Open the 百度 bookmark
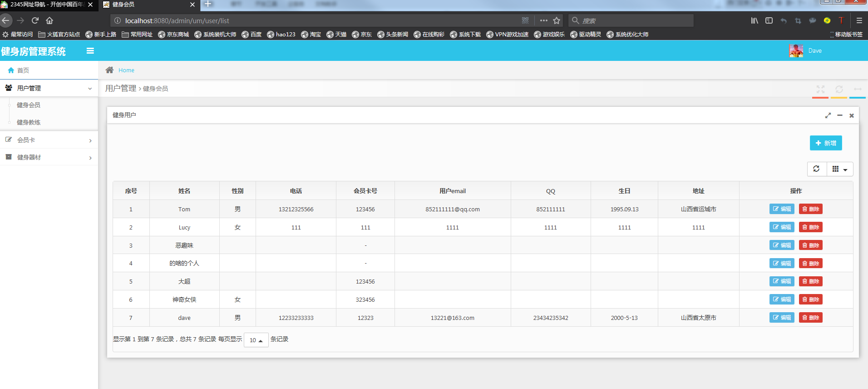The height and width of the screenshot is (389, 868). pos(252,35)
